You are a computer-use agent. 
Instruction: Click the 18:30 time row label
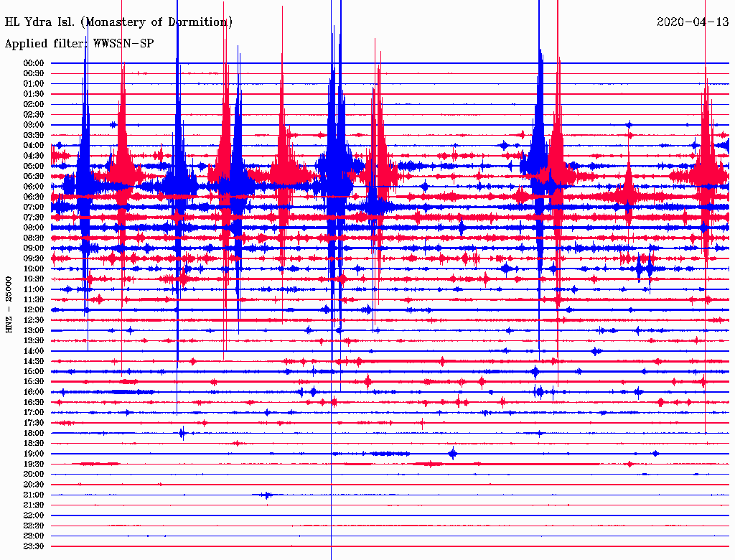tap(34, 444)
